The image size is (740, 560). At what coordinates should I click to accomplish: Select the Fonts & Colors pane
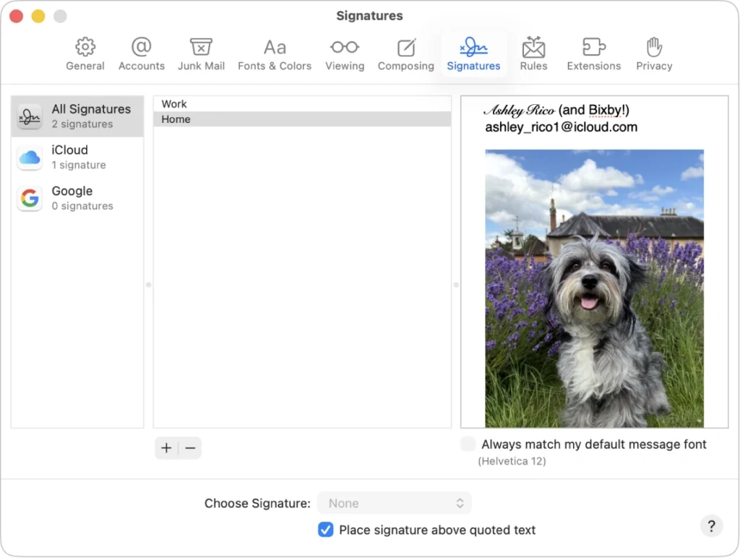coord(275,53)
